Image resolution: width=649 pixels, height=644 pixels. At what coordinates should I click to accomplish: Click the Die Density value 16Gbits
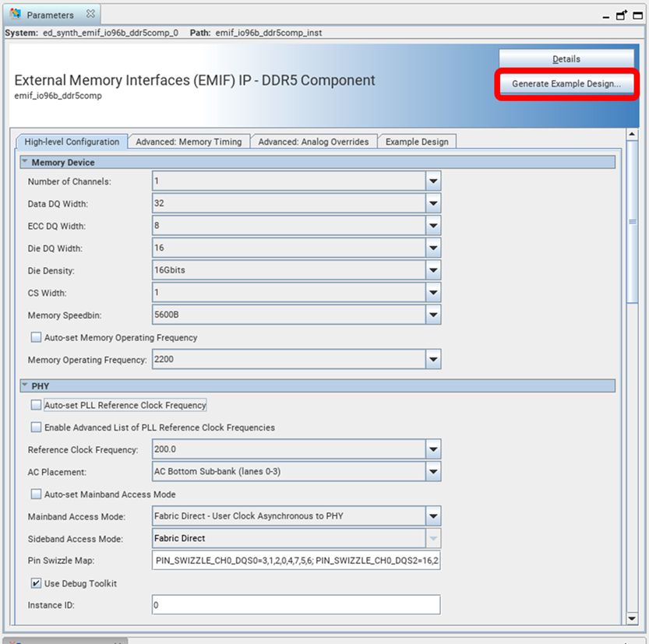pos(170,270)
